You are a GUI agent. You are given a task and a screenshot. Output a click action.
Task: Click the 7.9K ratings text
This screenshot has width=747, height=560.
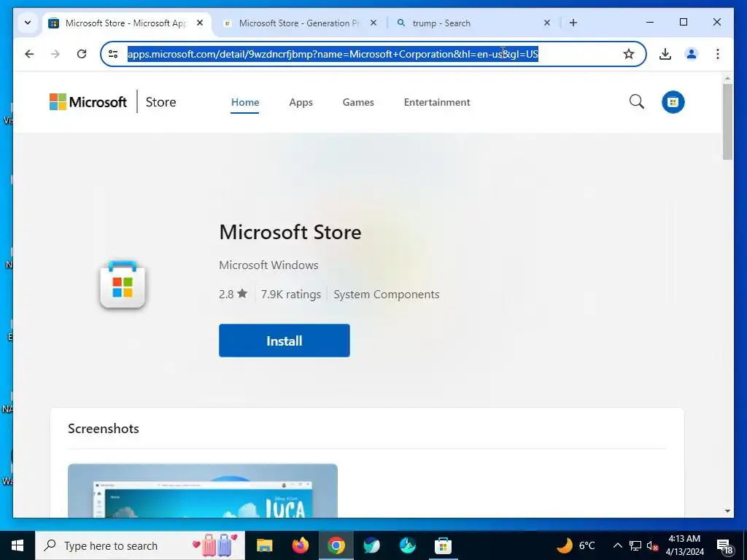coord(290,295)
